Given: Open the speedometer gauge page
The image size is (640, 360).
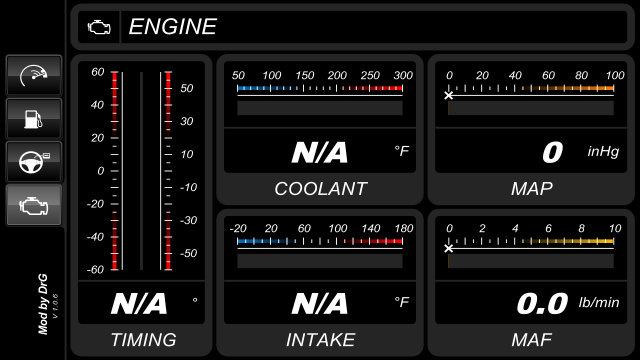Looking at the screenshot, I should (x=34, y=76).
